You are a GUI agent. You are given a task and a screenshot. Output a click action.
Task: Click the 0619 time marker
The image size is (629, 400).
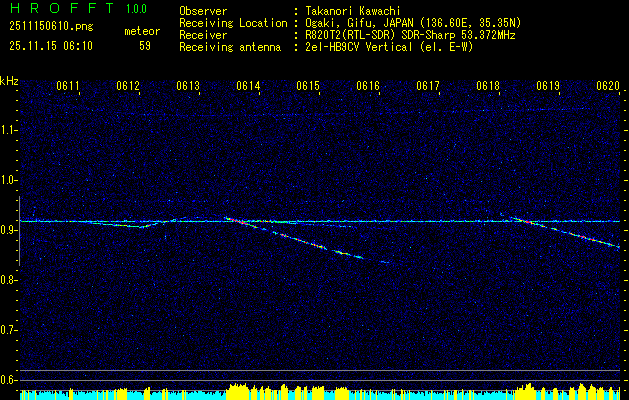pos(548,85)
